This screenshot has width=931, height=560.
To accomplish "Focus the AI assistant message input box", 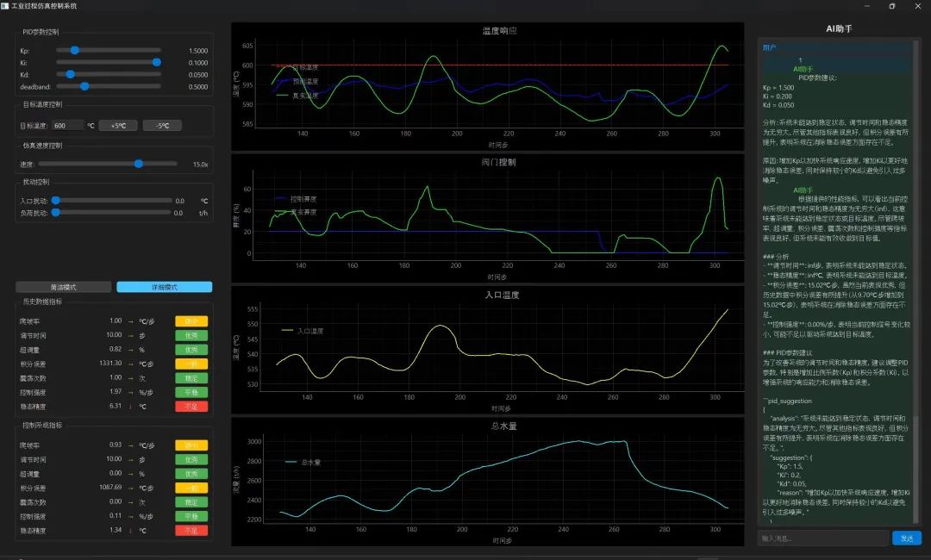I will (x=822, y=538).
